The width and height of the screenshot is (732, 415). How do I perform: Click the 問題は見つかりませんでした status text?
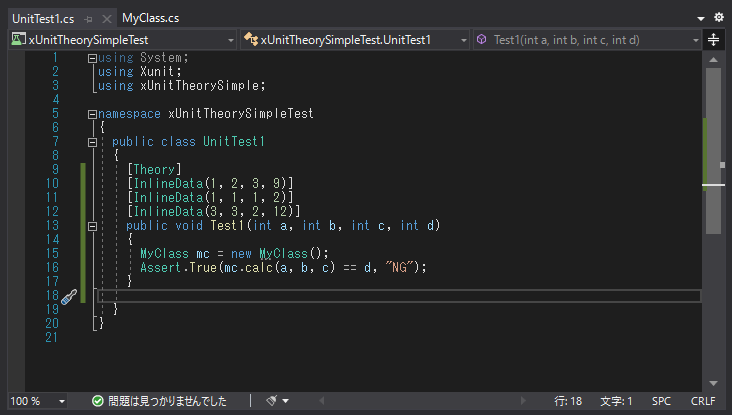(167, 401)
